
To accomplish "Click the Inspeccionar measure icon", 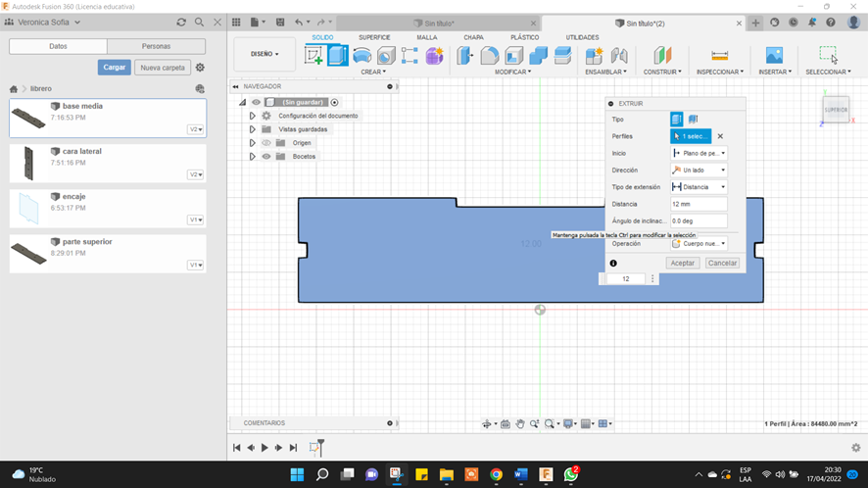I will click(x=720, y=56).
